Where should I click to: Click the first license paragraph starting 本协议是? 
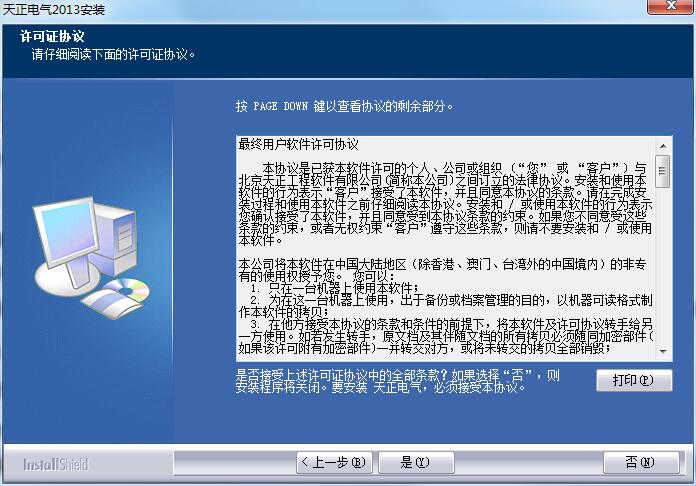[445, 204]
